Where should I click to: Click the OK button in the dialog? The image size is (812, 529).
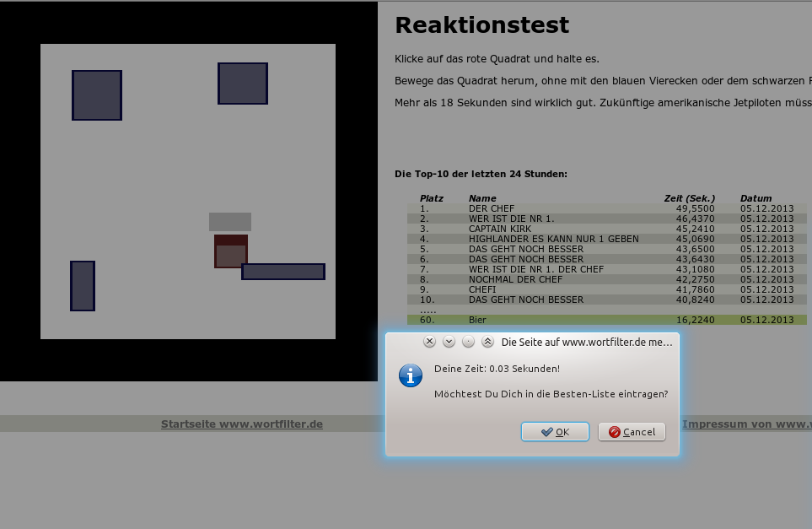[x=555, y=432]
